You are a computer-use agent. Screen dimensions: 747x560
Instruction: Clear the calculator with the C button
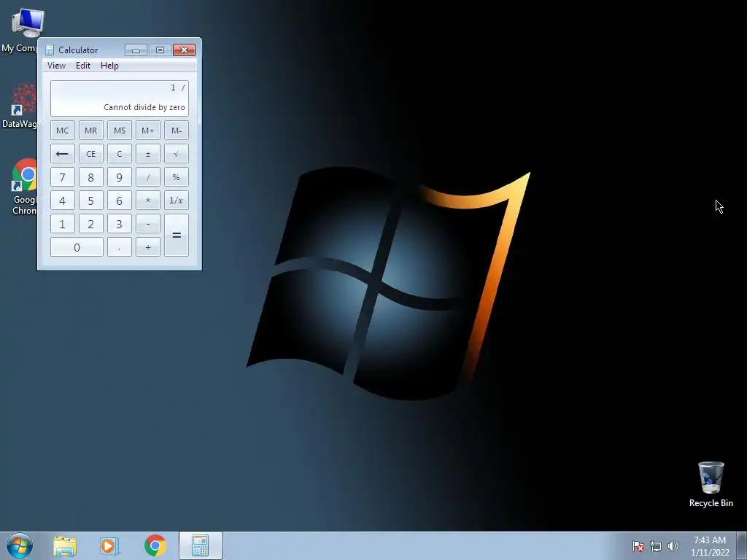click(x=120, y=154)
